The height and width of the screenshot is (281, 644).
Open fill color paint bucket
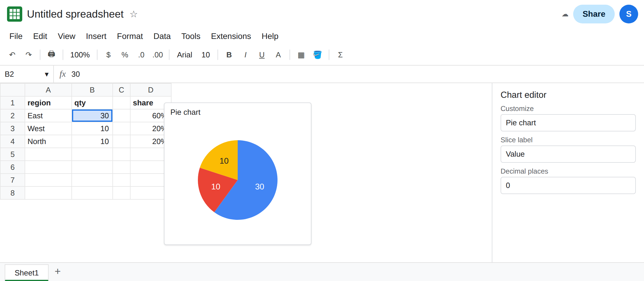317,55
